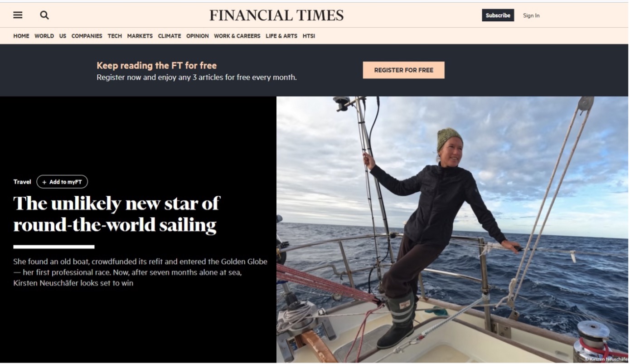This screenshot has width=630, height=364.
Task: Click the sailor photo on the boat
Action: coord(452,229)
